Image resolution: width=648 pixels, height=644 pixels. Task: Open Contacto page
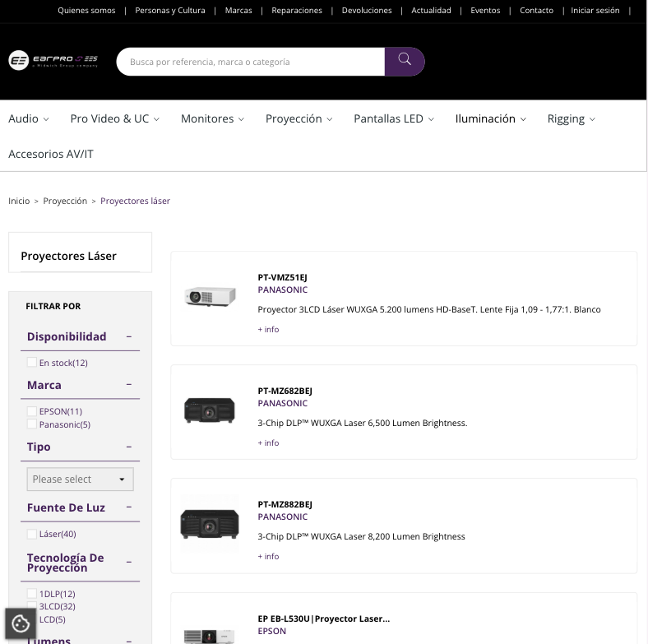[536, 11]
